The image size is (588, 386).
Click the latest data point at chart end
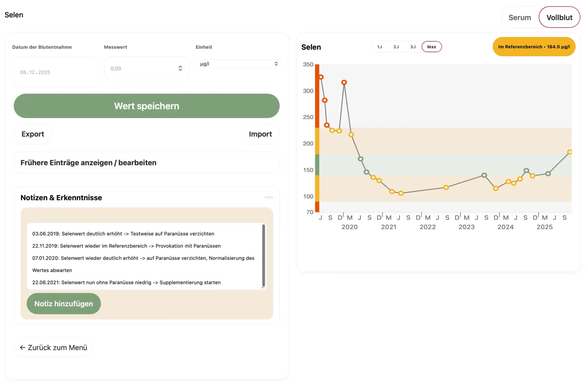(569, 152)
